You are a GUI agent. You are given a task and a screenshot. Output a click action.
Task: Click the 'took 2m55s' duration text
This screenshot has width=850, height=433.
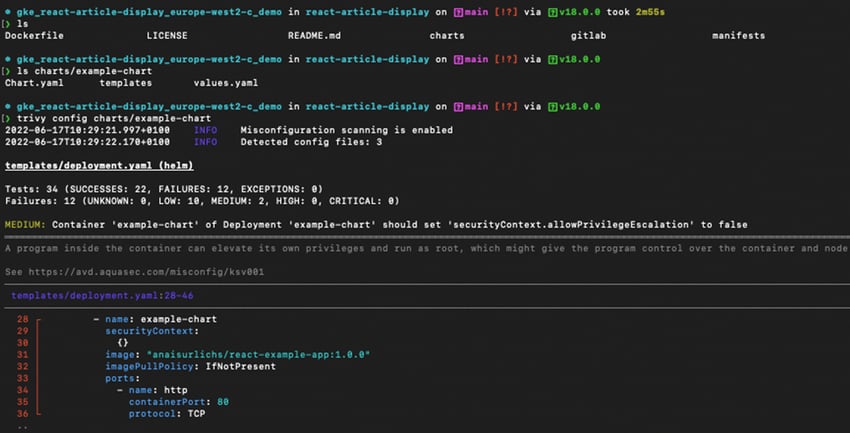tap(635, 12)
